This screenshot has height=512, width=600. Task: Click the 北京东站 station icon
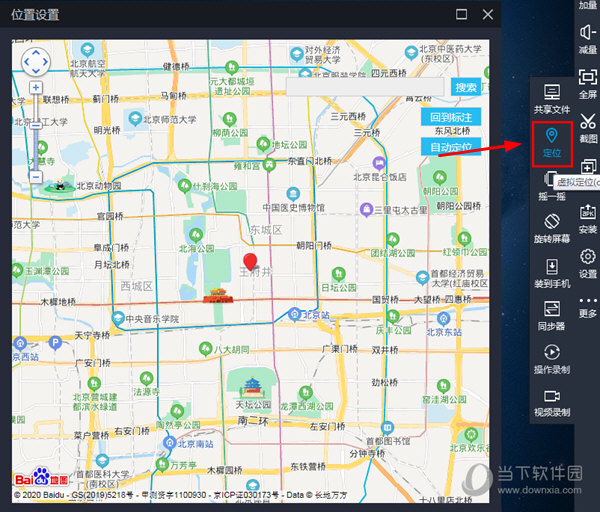[443, 318]
